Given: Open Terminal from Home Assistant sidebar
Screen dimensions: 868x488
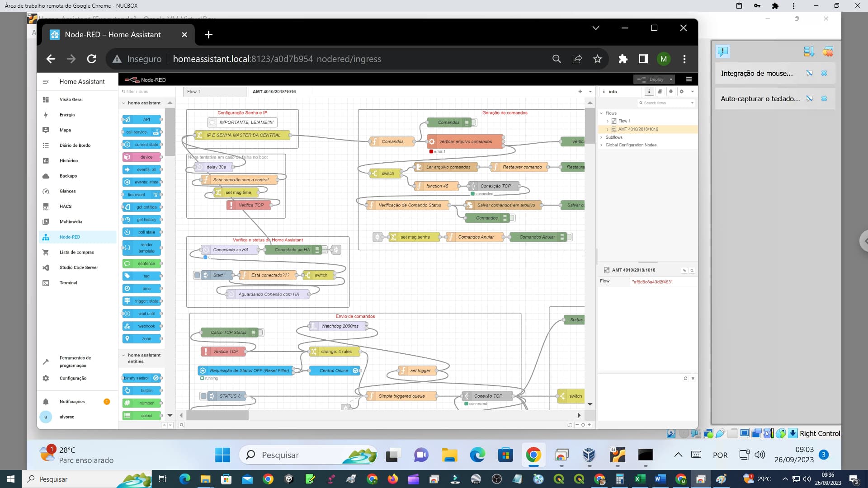Looking at the screenshot, I should point(77,283).
